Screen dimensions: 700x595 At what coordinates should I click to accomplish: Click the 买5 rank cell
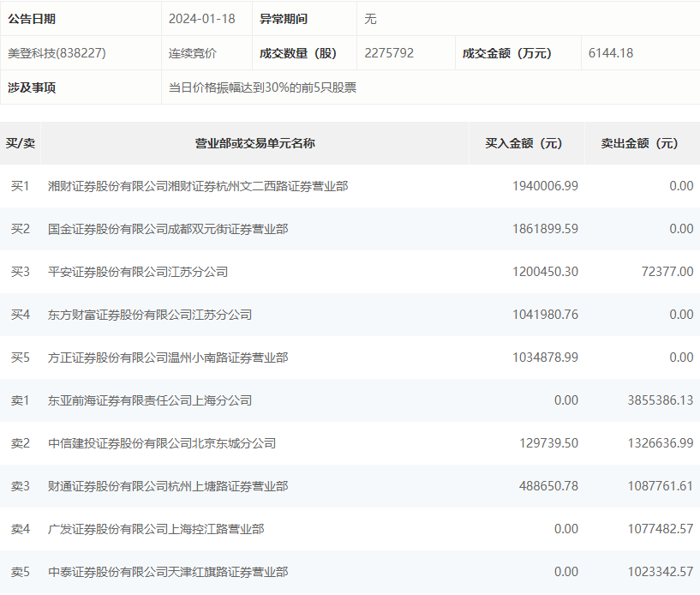pyautogui.click(x=20, y=358)
